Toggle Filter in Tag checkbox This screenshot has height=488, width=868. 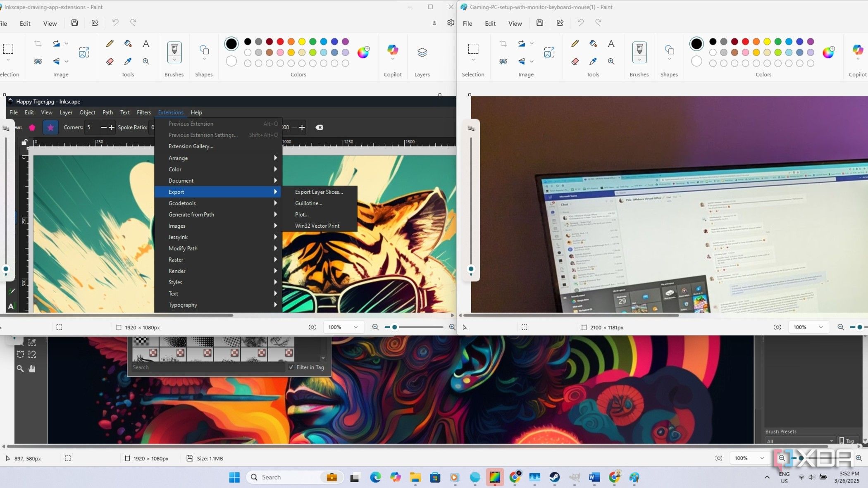pos(291,367)
